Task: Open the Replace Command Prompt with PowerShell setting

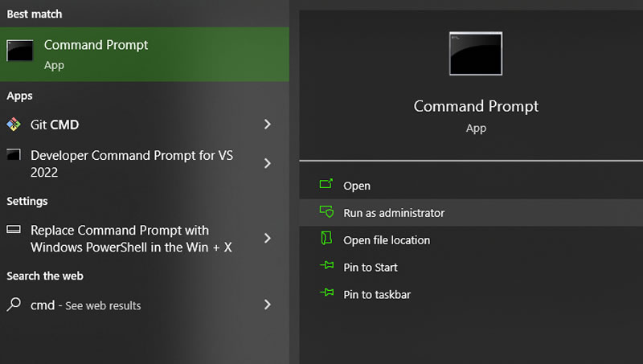Action: pos(145,239)
